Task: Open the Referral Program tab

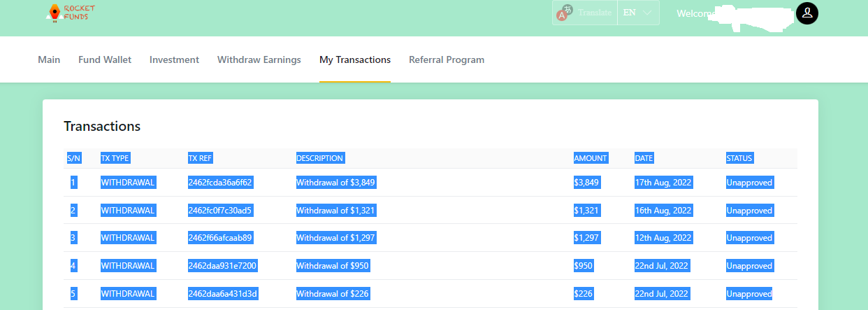Action: point(447,60)
